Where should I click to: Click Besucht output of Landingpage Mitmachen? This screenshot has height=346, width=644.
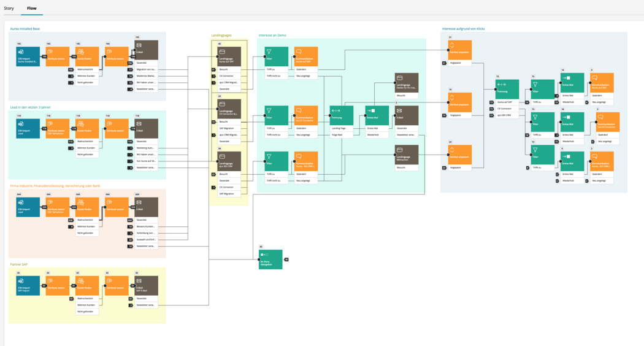[407, 167]
